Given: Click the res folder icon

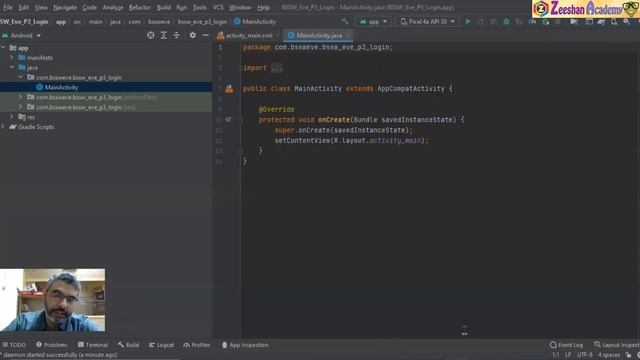Looking at the screenshot, I should point(22,117).
